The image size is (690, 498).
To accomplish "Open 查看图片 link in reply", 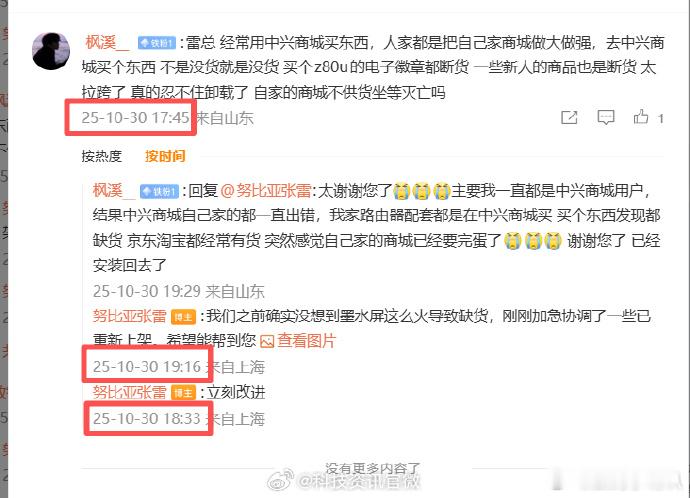I will click(306, 341).
